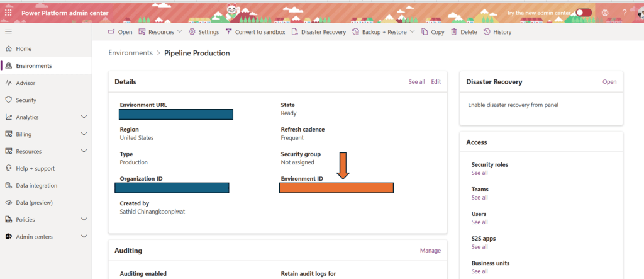Go to Advisor in left navigation
This screenshot has height=279, width=644.
pyautogui.click(x=25, y=83)
